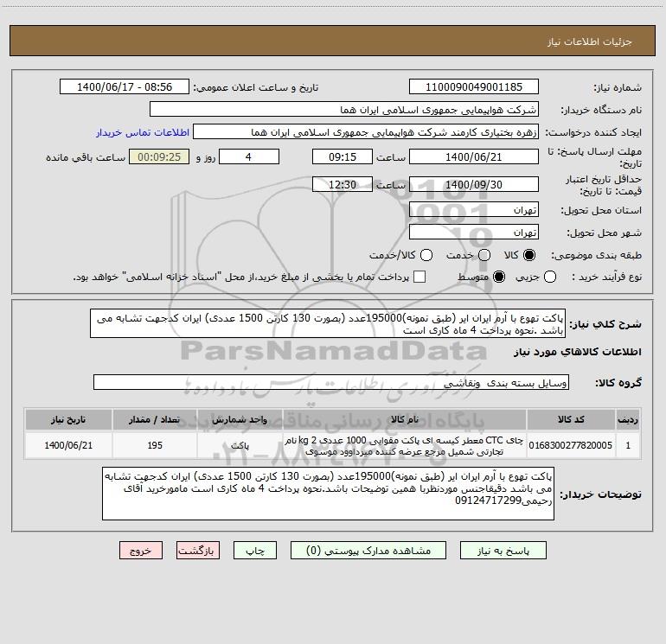Click the کد کالا column header

tap(571, 419)
